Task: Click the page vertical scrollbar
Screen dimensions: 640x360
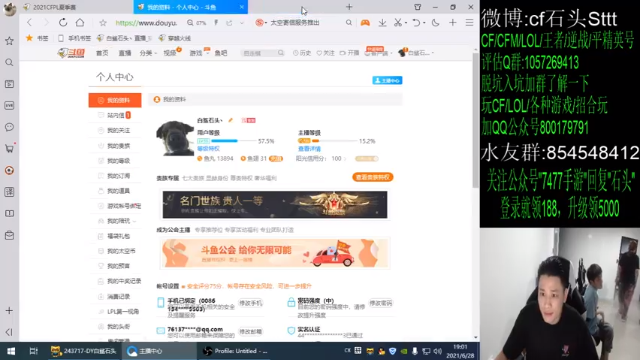Action: [x=475, y=120]
